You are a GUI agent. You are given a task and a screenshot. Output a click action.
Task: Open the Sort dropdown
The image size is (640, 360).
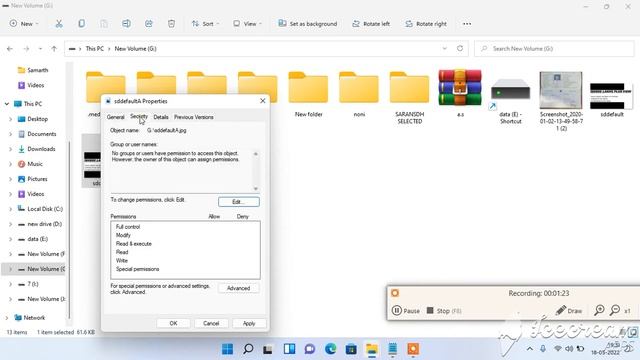click(205, 24)
